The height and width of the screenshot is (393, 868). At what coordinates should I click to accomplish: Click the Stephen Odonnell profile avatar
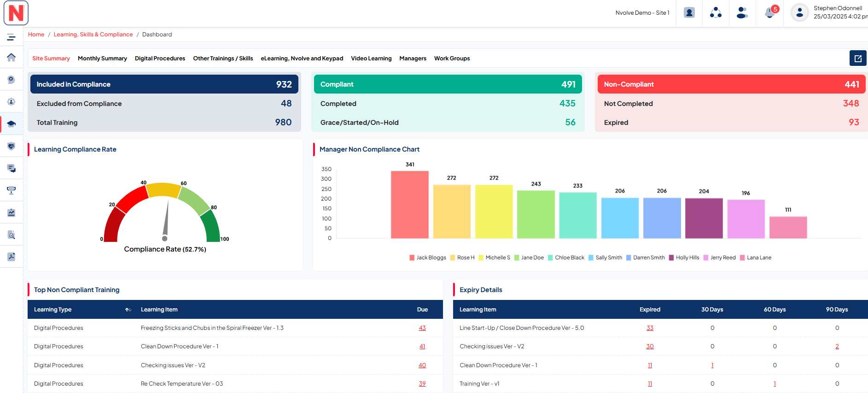click(x=800, y=13)
